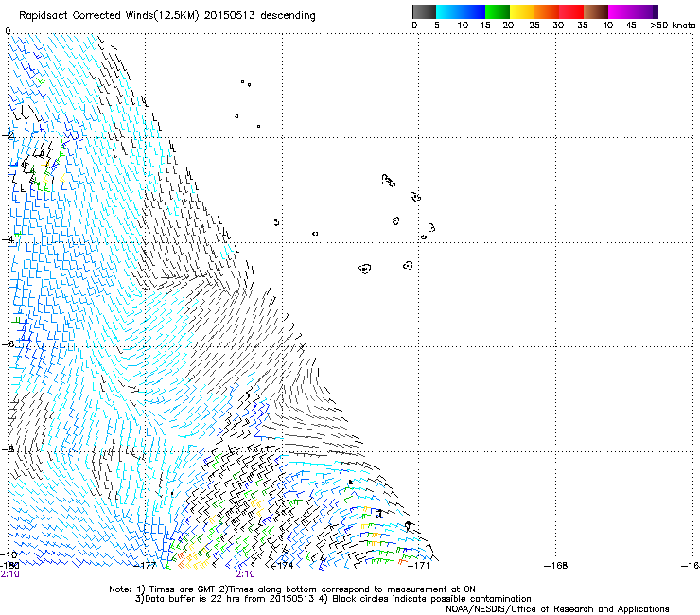Select the "Times along bottom correspond" note
Image resolution: width=700 pixels, height=615 pixels.
point(300,589)
